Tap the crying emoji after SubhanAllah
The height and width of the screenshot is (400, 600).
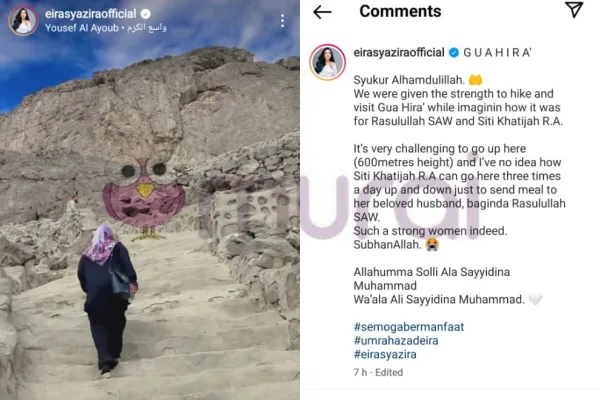(431, 245)
